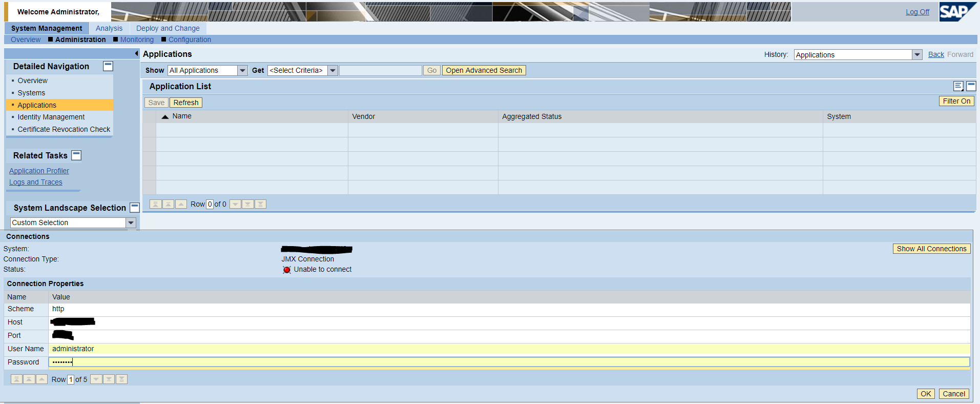The image size is (980, 404).
Task: Select Systems in Detailed Navigation
Action: click(31, 93)
